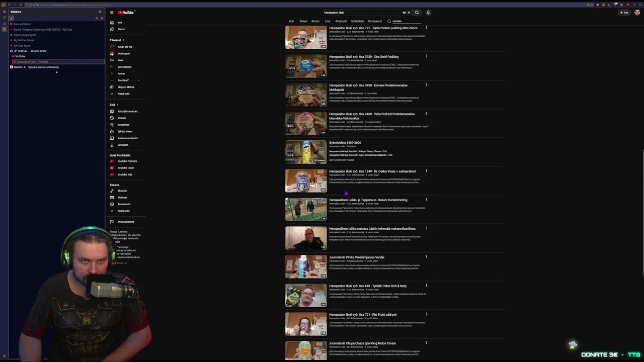Image resolution: width=644 pixels, height=362 pixels.
Task: Open the Live channel tab
Action: coord(328,21)
